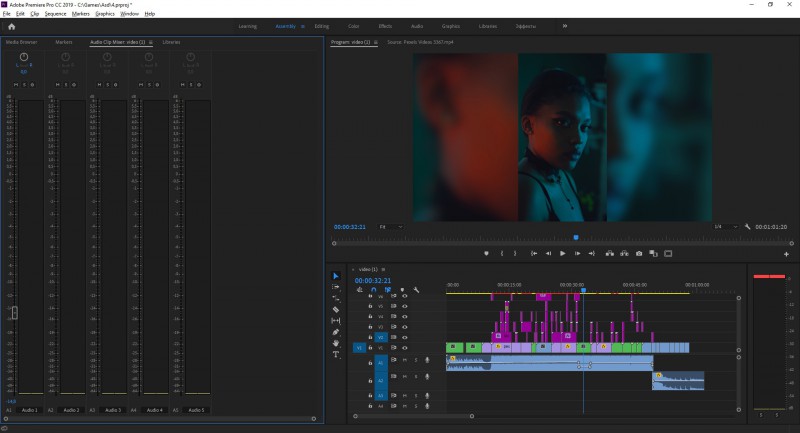Select the Hand tool
The height and width of the screenshot is (433, 800).
click(336, 343)
